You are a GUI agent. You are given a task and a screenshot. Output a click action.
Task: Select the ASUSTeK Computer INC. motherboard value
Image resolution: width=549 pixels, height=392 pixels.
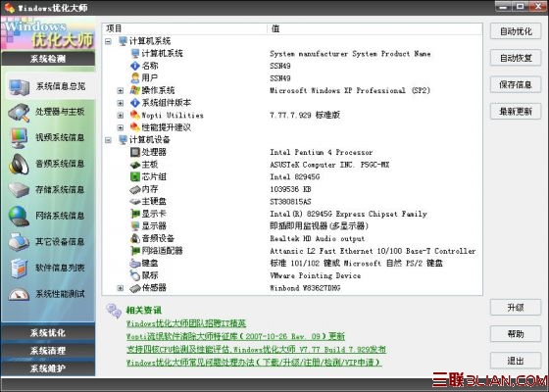(329, 165)
